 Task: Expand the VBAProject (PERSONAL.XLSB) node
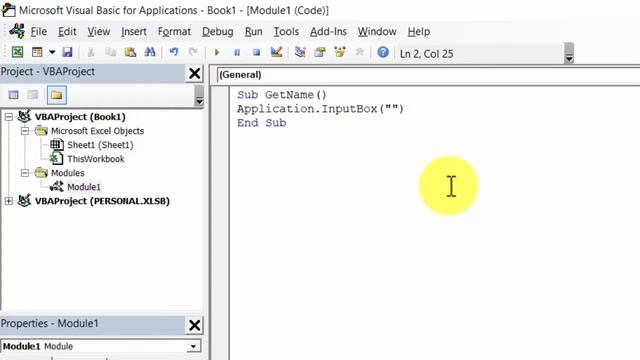pos(9,201)
